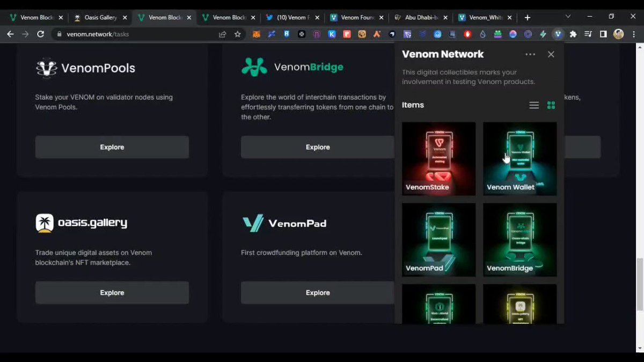Reload the venom.network page
The width and height of the screenshot is (644, 362).
[40, 34]
